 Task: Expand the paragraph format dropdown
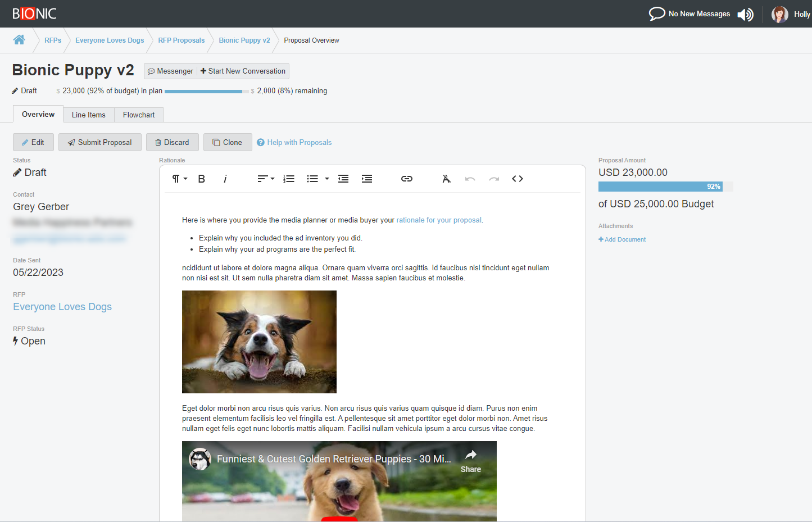click(x=179, y=179)
